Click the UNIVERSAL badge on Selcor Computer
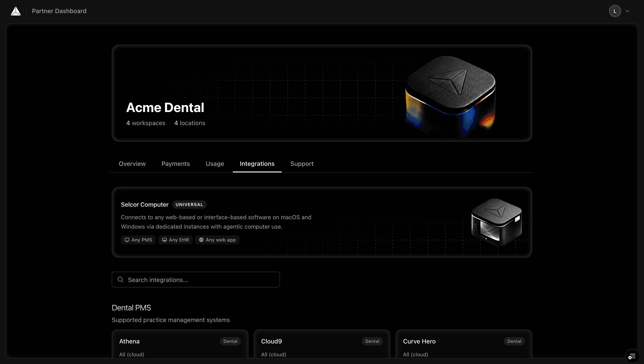Viewport: 644px width, 364px height. 189,205
